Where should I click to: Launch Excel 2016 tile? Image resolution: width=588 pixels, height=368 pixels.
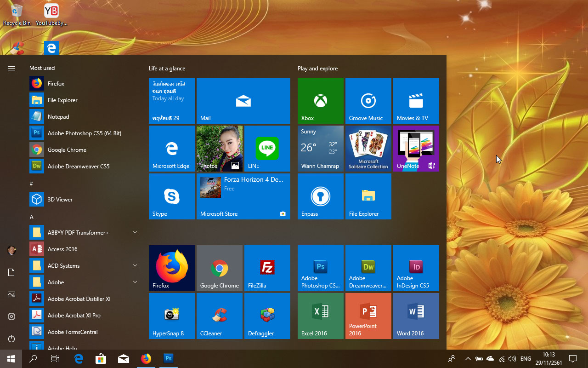click(320, 316)
